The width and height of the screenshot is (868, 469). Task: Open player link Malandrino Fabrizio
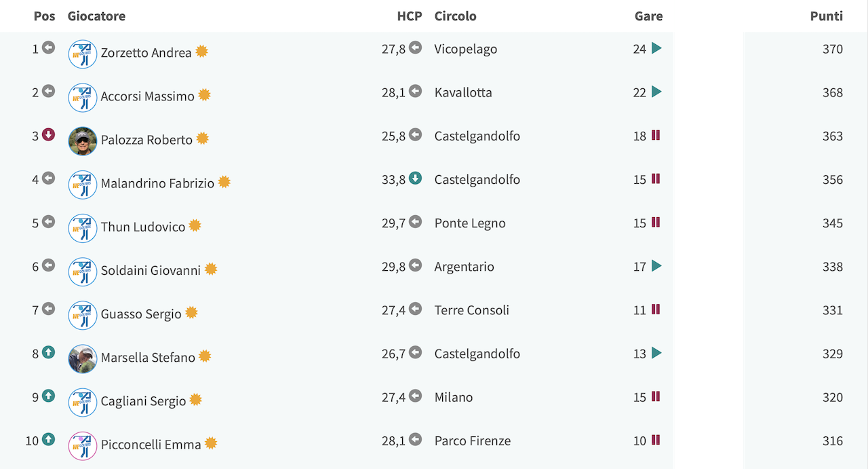pos(157,183)
